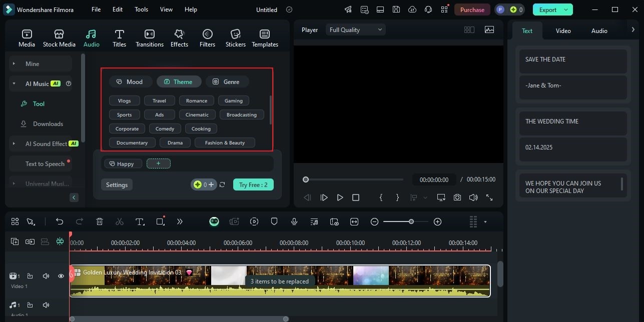Open the View menu
This screenshot has width=644, height=322.
[x=166, y=9]
